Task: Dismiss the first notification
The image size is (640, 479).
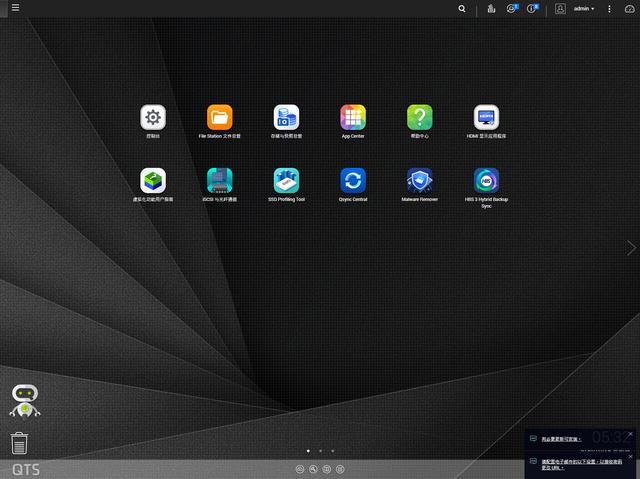Action: 631,434
